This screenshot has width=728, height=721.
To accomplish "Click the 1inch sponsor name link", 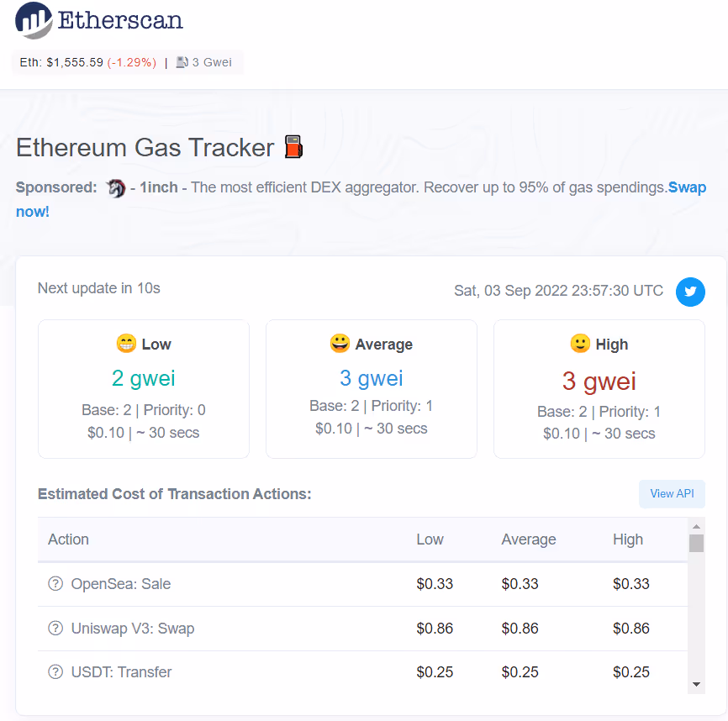I will [159, 187].
